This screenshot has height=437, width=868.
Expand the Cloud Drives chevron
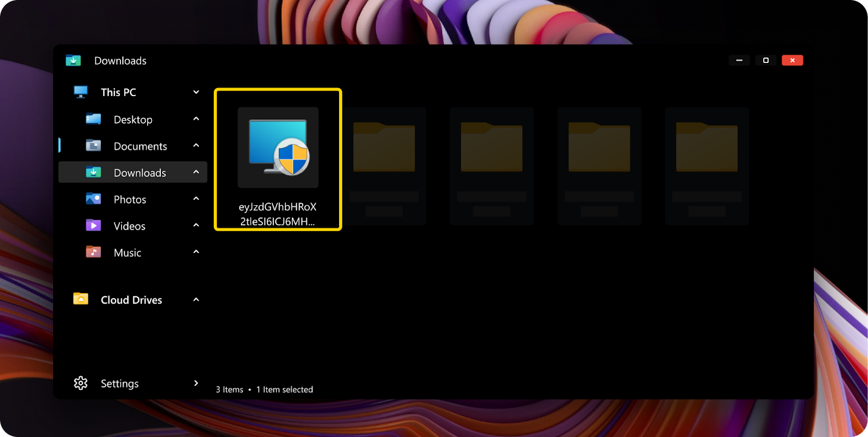[196, 300]
